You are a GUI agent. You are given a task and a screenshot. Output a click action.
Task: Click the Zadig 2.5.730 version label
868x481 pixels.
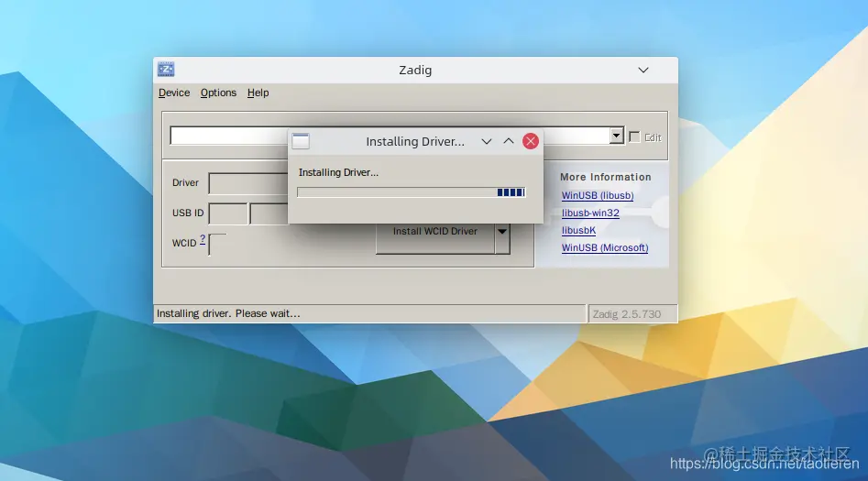coord(627,314)
